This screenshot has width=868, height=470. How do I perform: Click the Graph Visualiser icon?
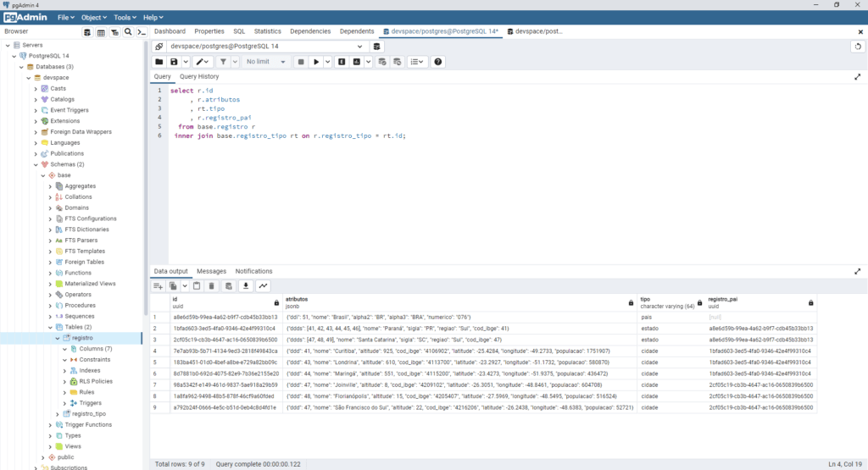(x=263, y=286)
